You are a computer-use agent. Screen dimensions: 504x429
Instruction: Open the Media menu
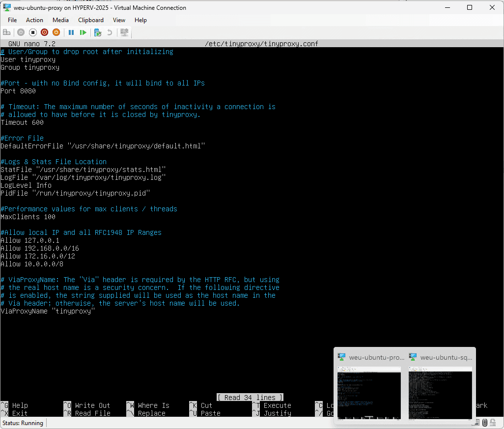(60, 20)
